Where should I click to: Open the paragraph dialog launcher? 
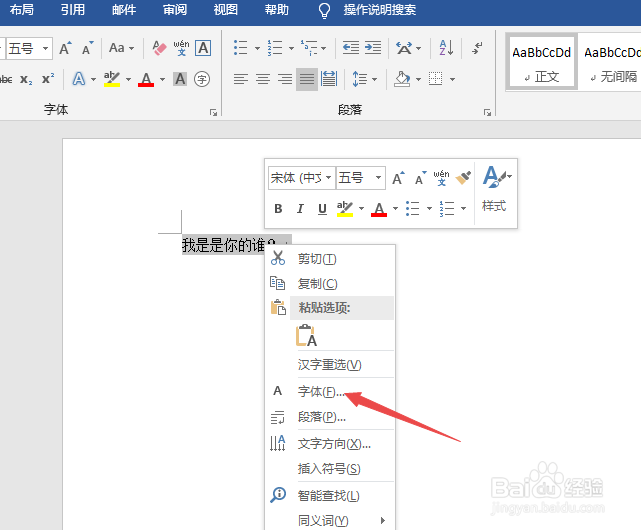(487, 112)
